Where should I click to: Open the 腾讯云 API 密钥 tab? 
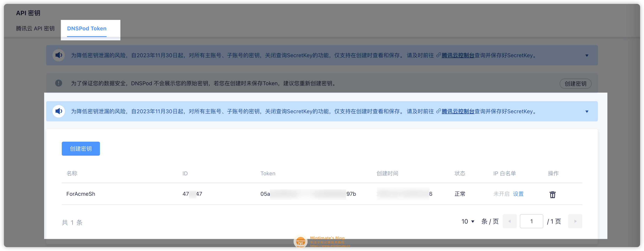point(35,28)
